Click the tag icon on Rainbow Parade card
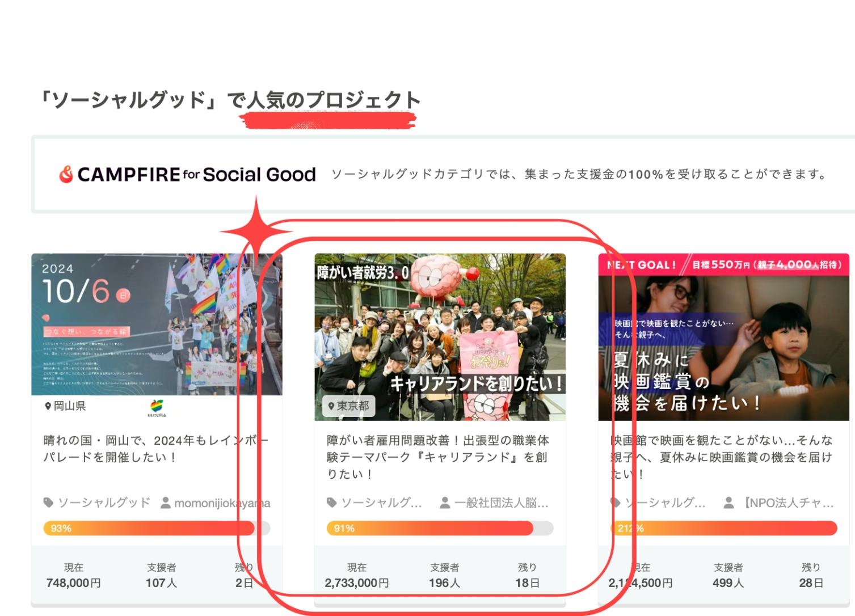Viewport: 855px width, 616px height. pos(49,503)
